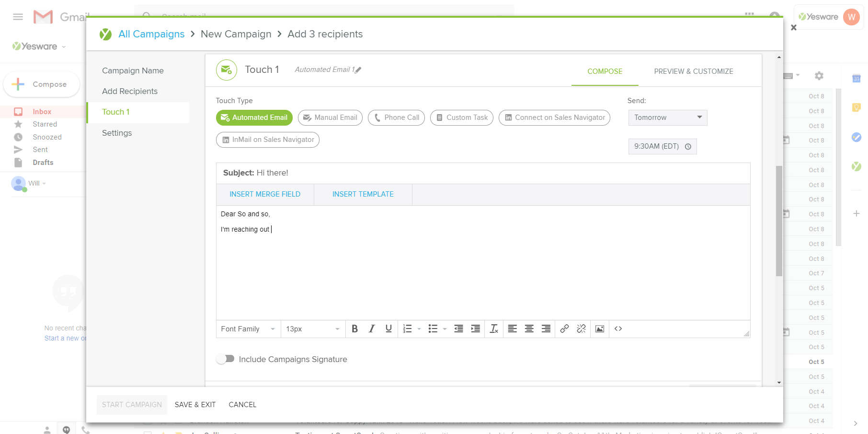
Task: Go to Campaign Name step
Action: tap(133, 70)
